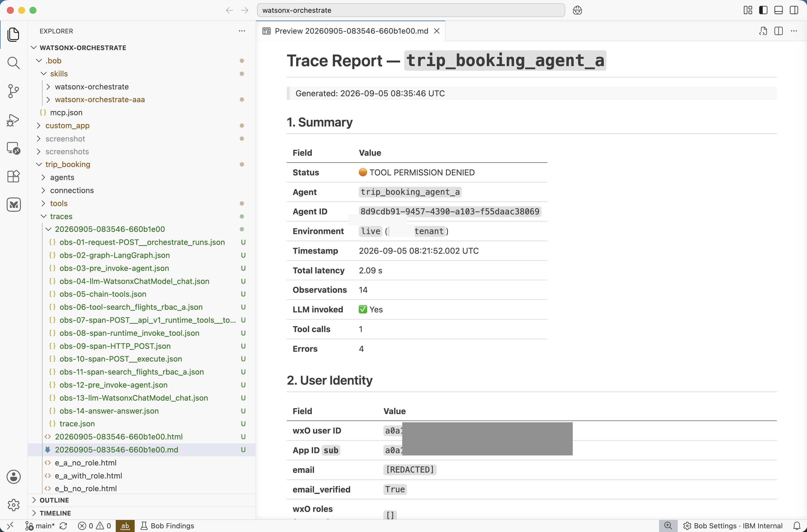Open the Explorer view in activity bar
Screen dimensions: 807x532
click(13, 35)
